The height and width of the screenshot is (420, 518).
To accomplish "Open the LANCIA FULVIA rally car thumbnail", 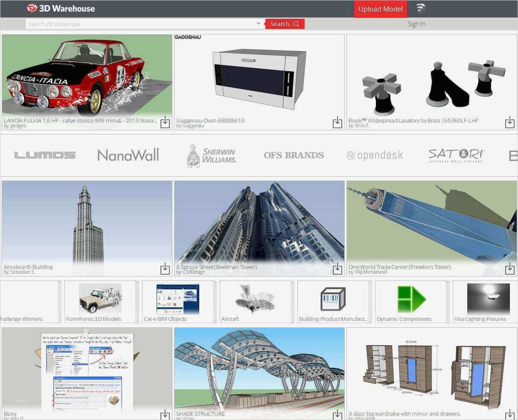I will tap(87, 75).
